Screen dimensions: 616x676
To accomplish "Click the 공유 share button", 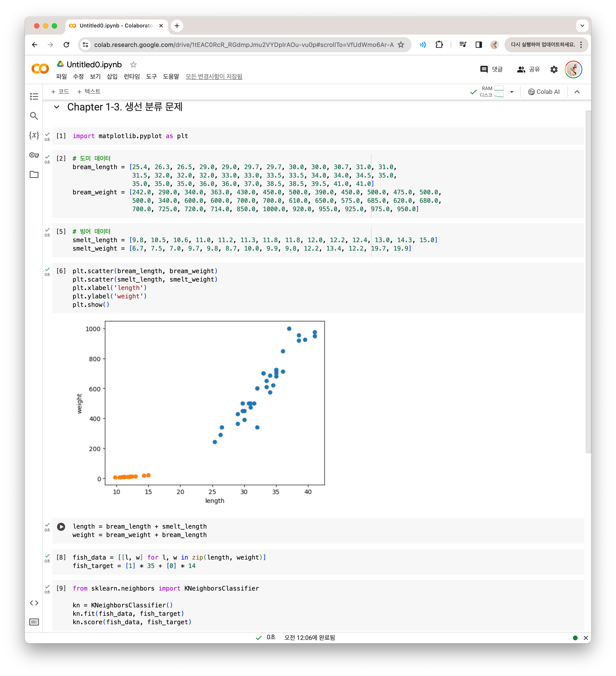I will [x=529, y=70].
